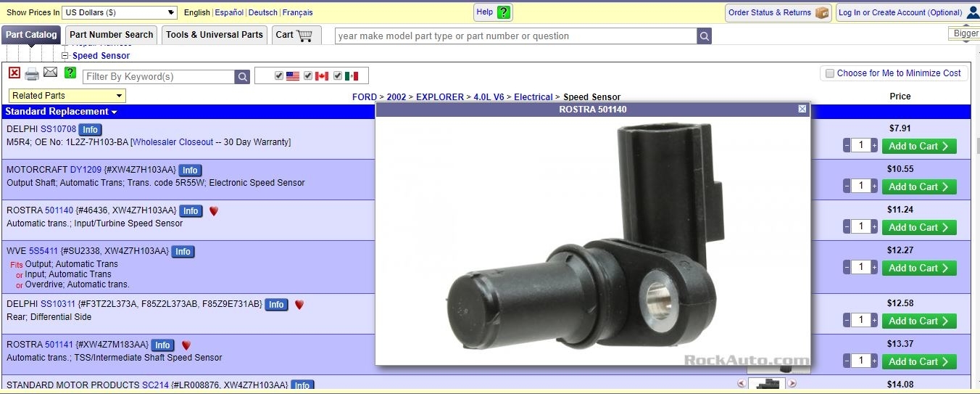Add the $11.24 ROSTRA part to cart
The width and height of the screenshot is (980, 394).
click(x=919, y=227)
